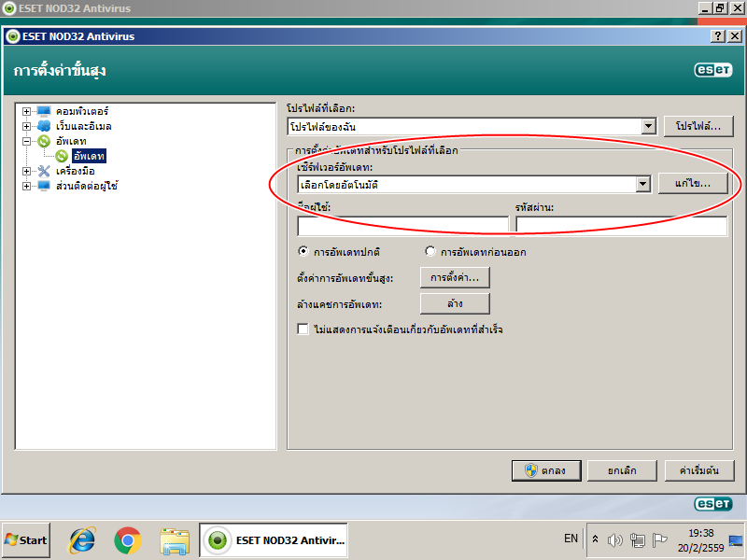Select parent อัพเดท label in the tree
This screenshot has height=560, width=747.
71,141
